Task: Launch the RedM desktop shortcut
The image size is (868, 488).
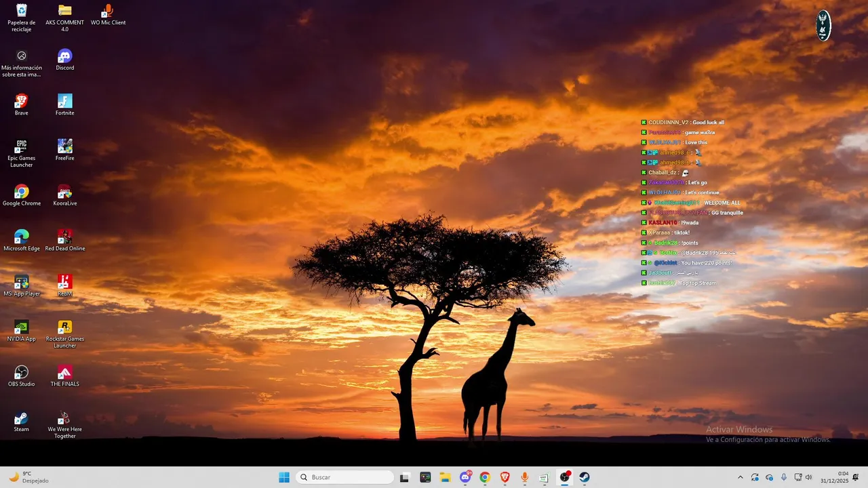Action: (x=65, y=286)
